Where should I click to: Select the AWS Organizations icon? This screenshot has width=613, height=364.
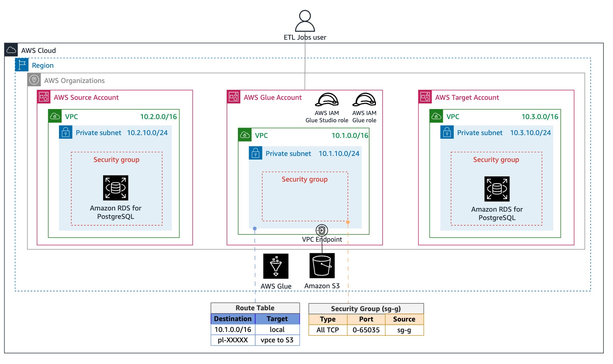[x=34, y=80]
